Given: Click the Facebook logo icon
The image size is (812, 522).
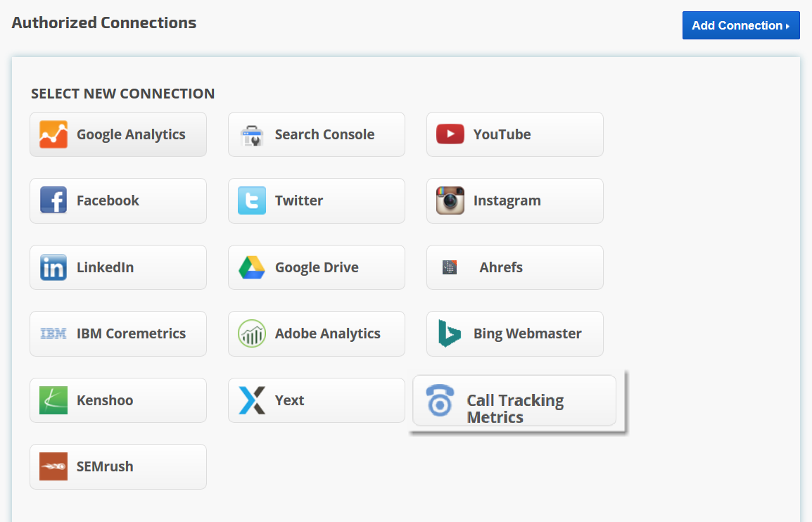Looking at the screenshot, I should click(53, 200).
